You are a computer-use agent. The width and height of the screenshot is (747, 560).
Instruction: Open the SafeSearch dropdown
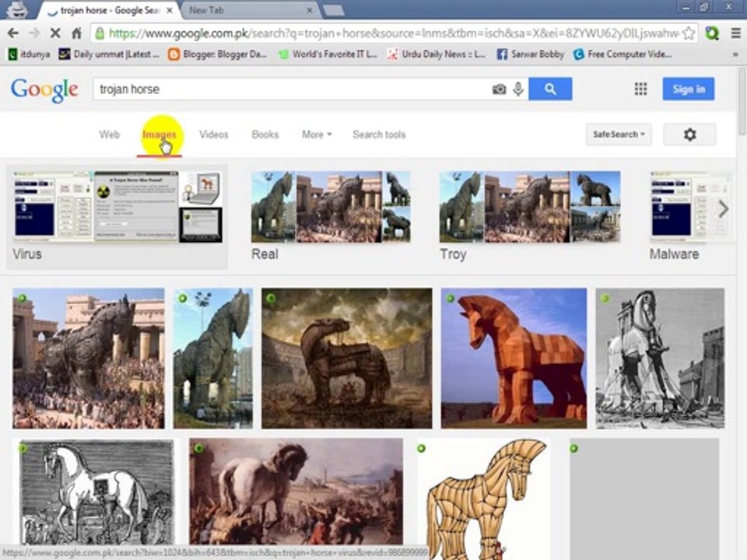click(x=619, y=135)
